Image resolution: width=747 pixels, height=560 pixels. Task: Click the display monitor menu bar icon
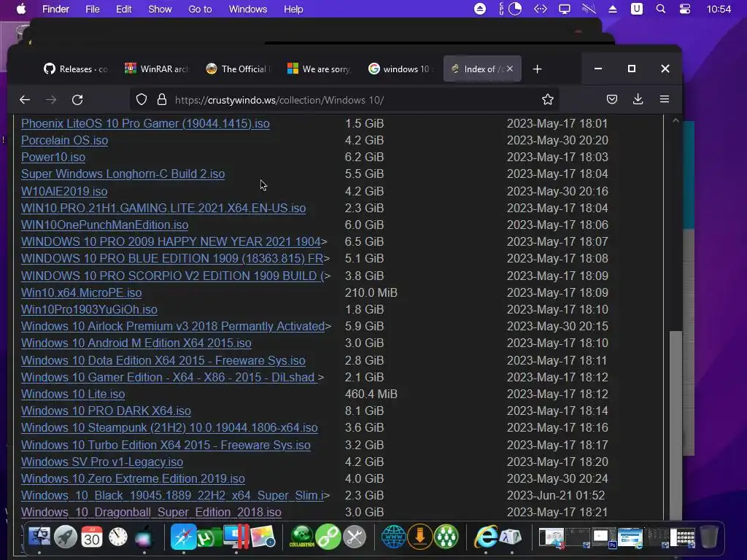(x=565, y=9)
